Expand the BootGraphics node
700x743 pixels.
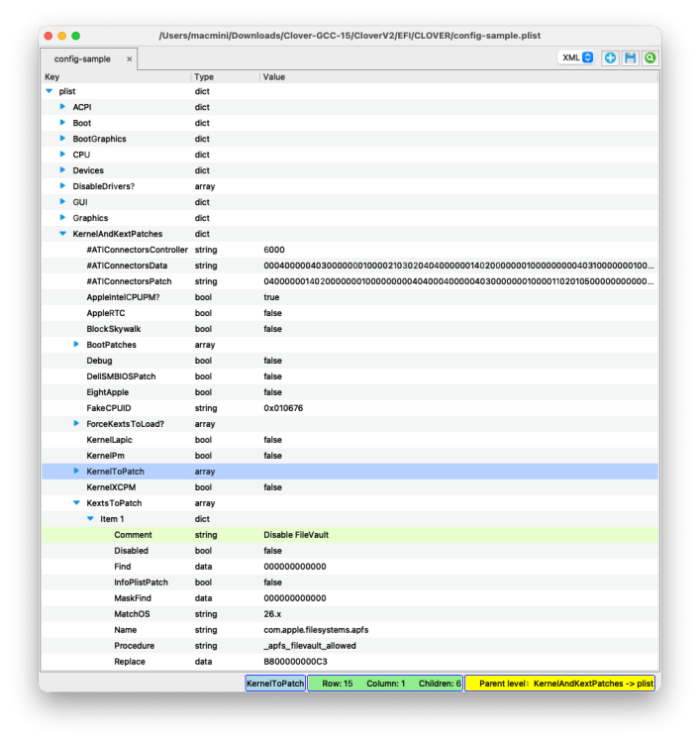(62, 139)
